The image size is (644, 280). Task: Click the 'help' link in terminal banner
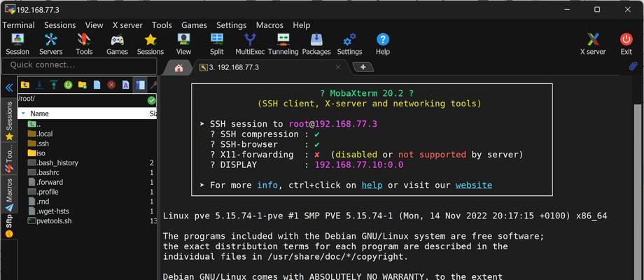tap(372, 185)
